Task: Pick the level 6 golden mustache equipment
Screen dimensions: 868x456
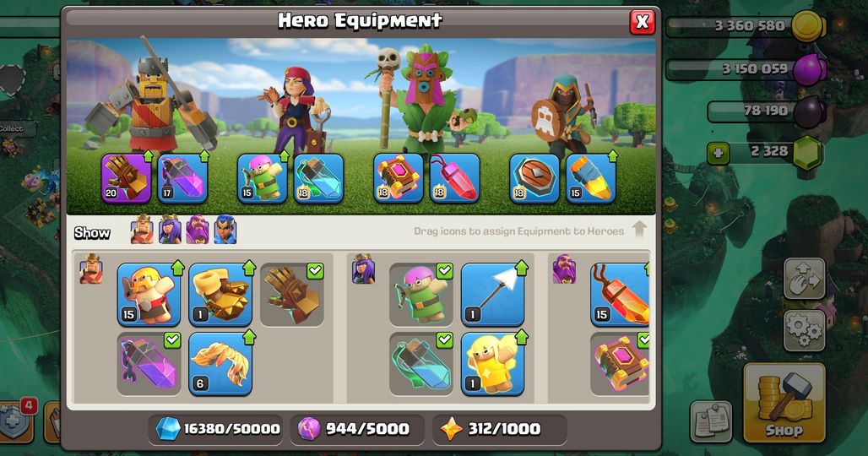Action: point(220,364)
